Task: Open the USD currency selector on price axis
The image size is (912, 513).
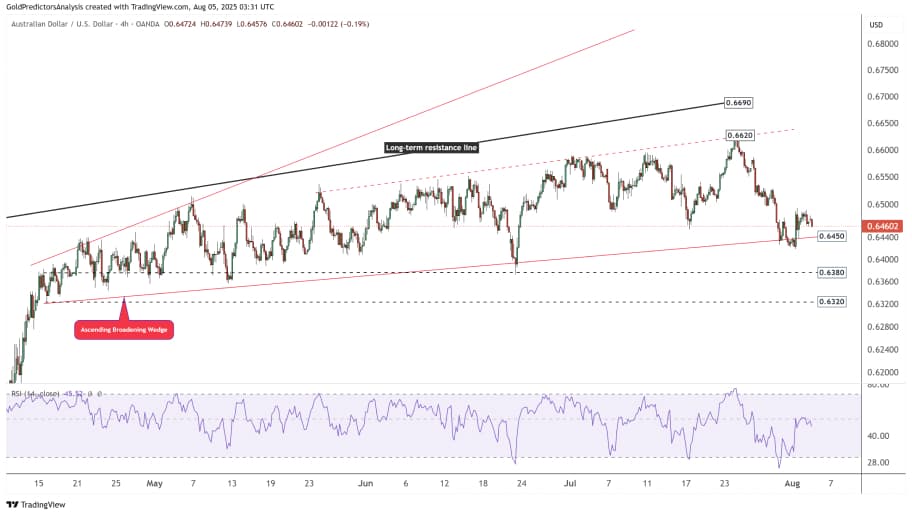Action: click(876, 25)
